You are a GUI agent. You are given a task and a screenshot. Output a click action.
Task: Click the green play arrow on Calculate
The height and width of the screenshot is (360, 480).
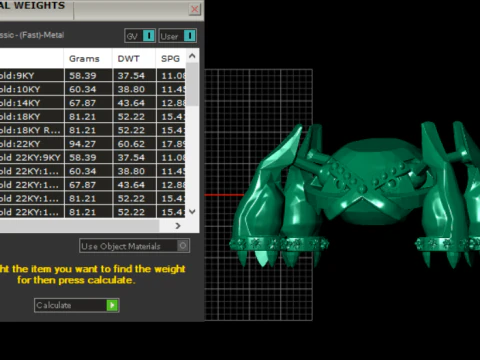(x=112, y=305)
